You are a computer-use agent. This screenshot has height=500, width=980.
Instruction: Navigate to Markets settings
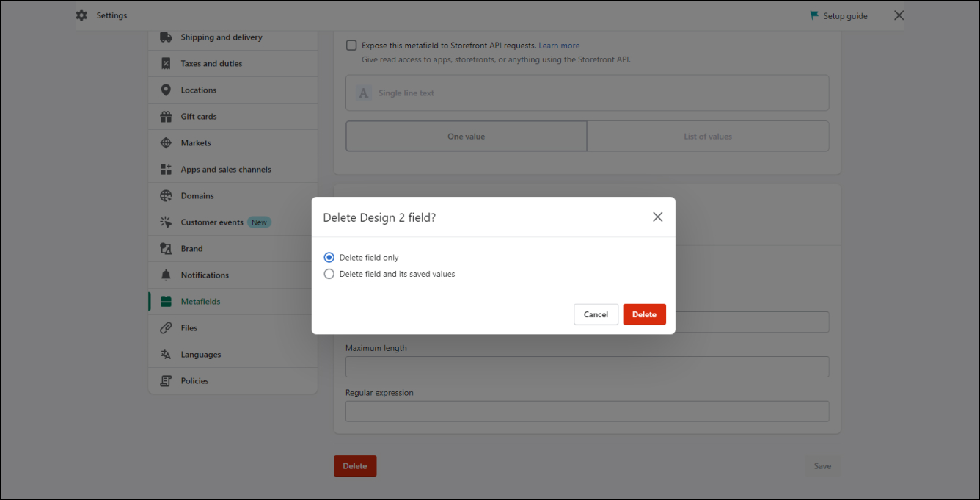click(233, 143)
